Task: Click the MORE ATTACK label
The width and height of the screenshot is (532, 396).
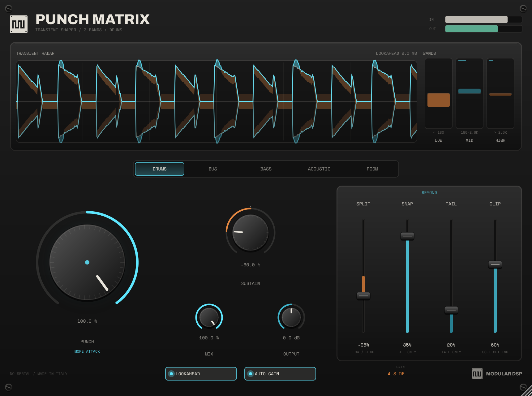Action: [87, 351]
